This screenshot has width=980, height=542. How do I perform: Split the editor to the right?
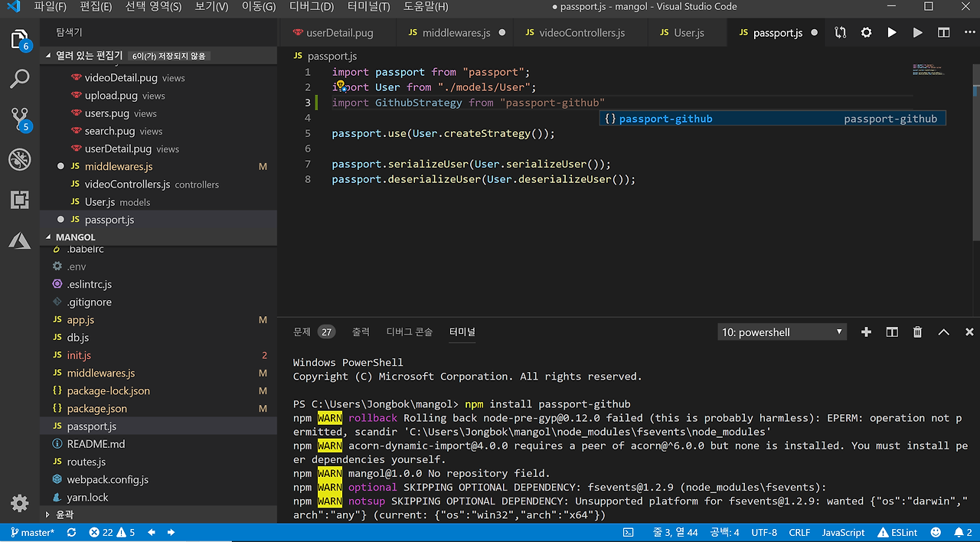(944, 33)
